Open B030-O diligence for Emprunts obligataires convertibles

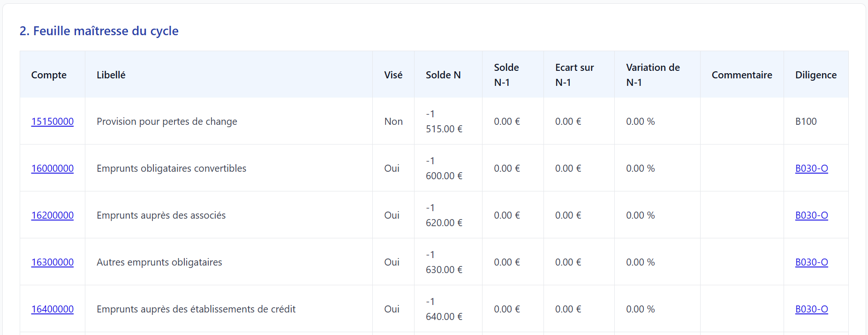coord(812,168)
